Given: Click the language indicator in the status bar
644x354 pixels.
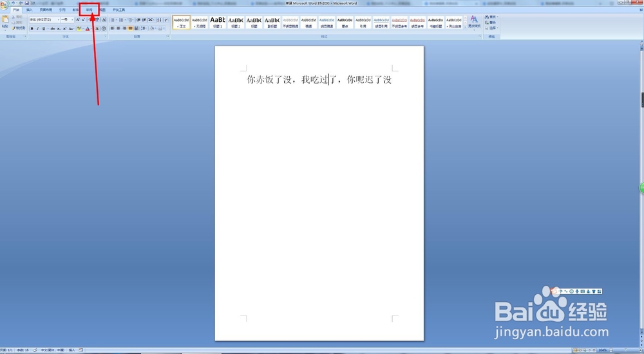Looking at the screenshot, I should click(53, 350).
